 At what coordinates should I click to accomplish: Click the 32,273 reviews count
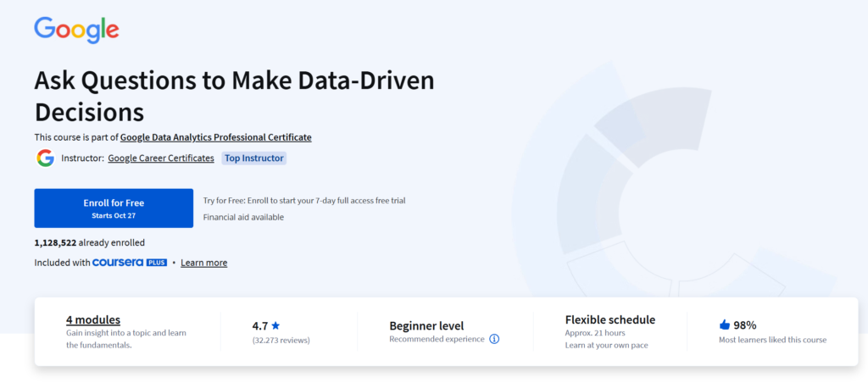pos(281,340)
